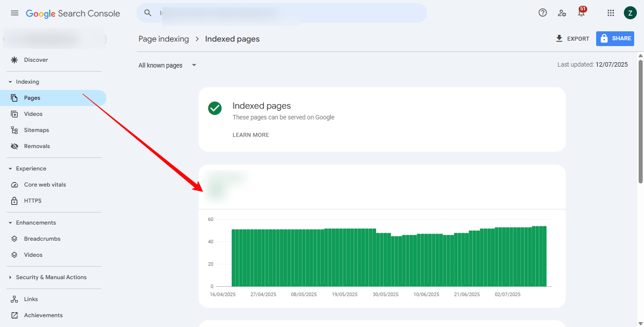
Task: Click the Pages icon in sidebar
Action: 14,98
